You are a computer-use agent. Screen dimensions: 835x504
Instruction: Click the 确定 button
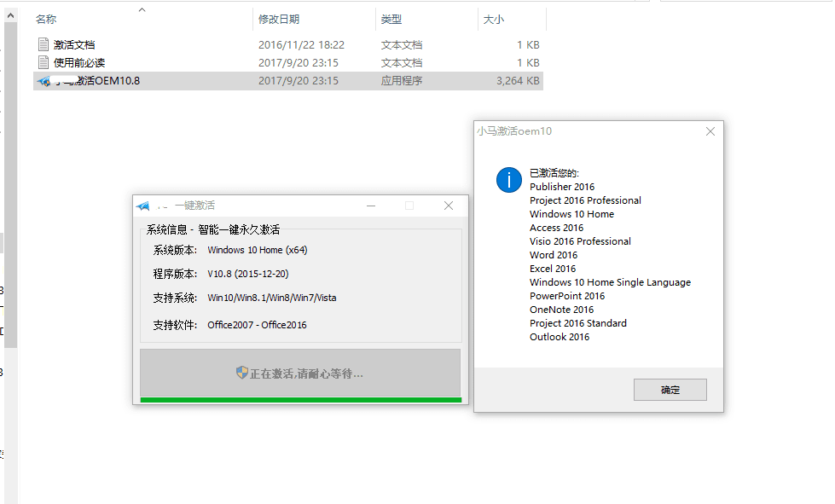click(x=670, y=390)
